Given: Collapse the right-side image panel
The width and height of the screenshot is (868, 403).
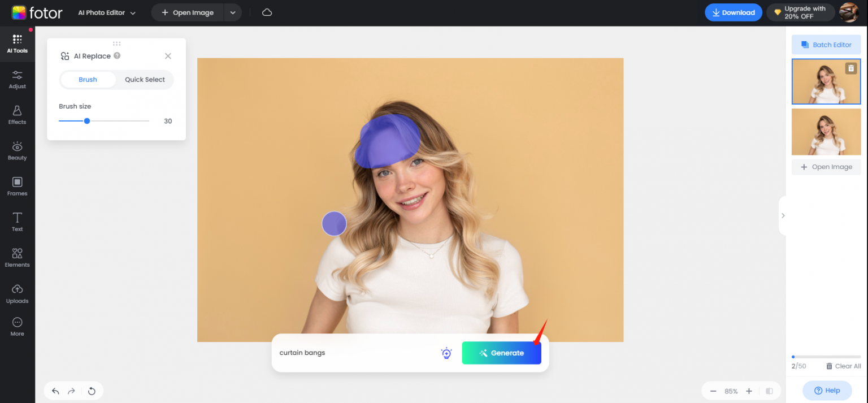Looking at the screenshot, I should (x=783, y=215).
